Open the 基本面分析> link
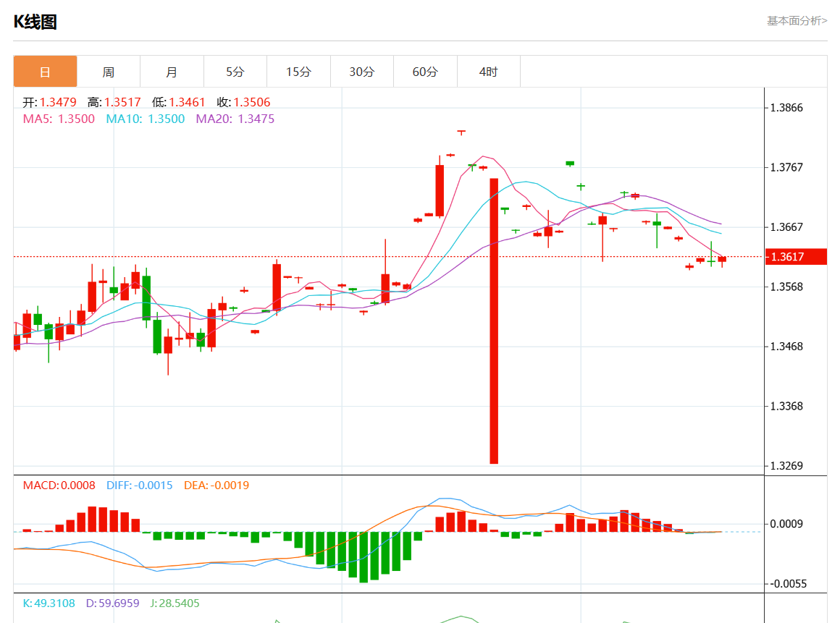Viewport: 840px width, 623px height. (x=797, y=21)
